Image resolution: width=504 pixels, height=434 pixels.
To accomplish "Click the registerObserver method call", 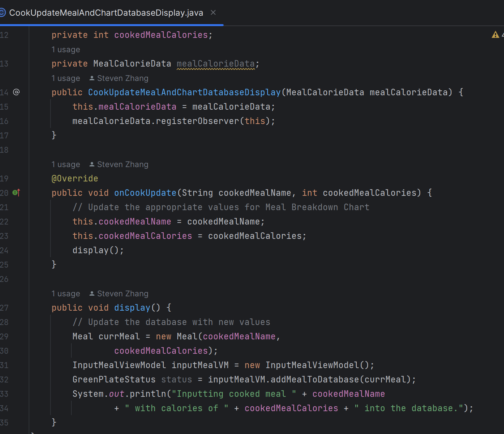I will 198,121.
